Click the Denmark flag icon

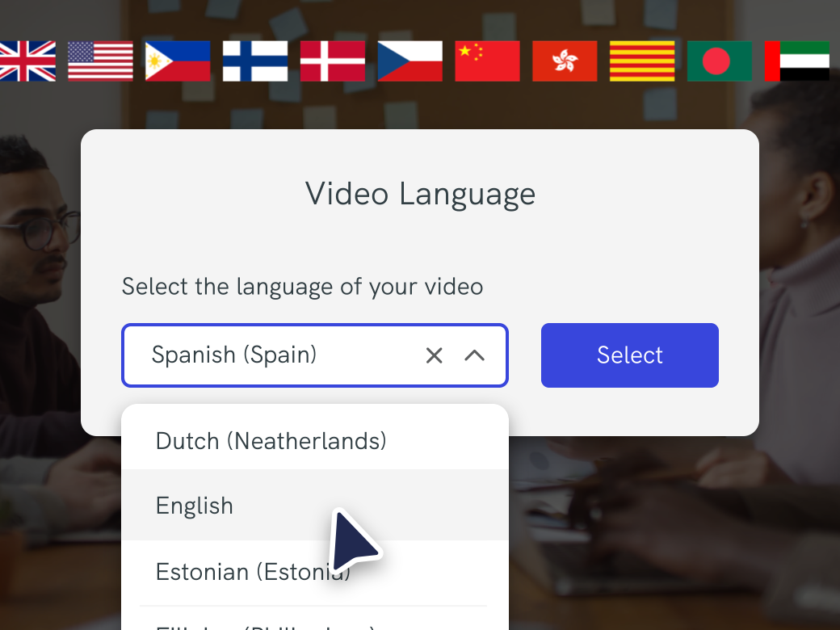tap(333, 61)
